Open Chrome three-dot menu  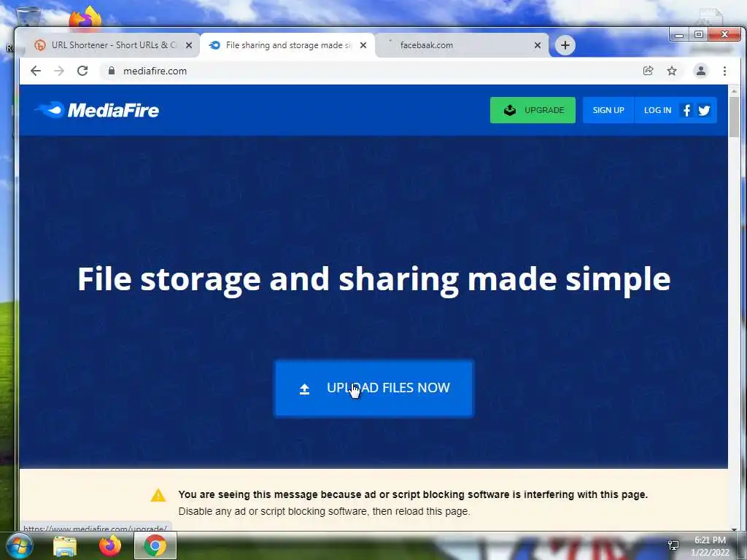pyautogui.click(x=724, y=71)
